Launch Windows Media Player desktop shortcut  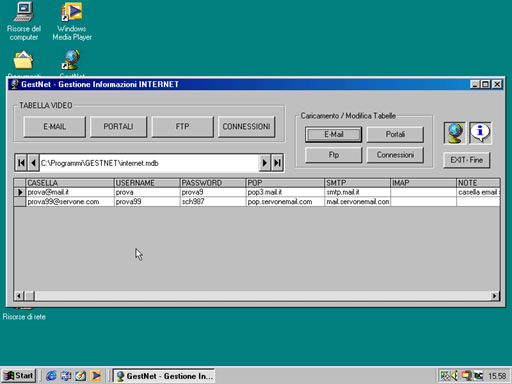72,21
